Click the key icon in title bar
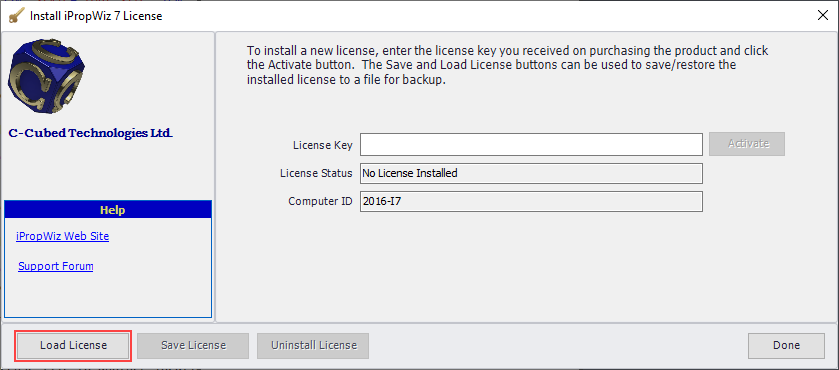The width and height of the screenshot is (839, 370). tap(16, 16)
